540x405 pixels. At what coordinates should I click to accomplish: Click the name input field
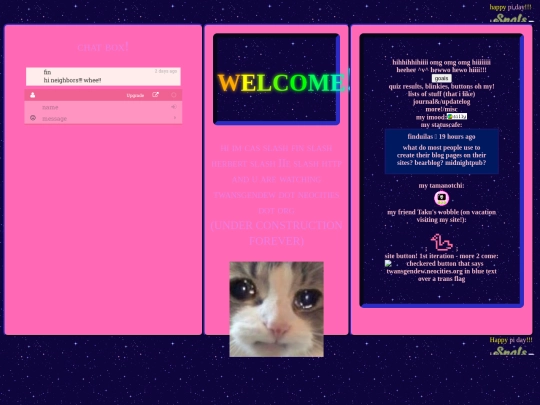coord(103,107)
